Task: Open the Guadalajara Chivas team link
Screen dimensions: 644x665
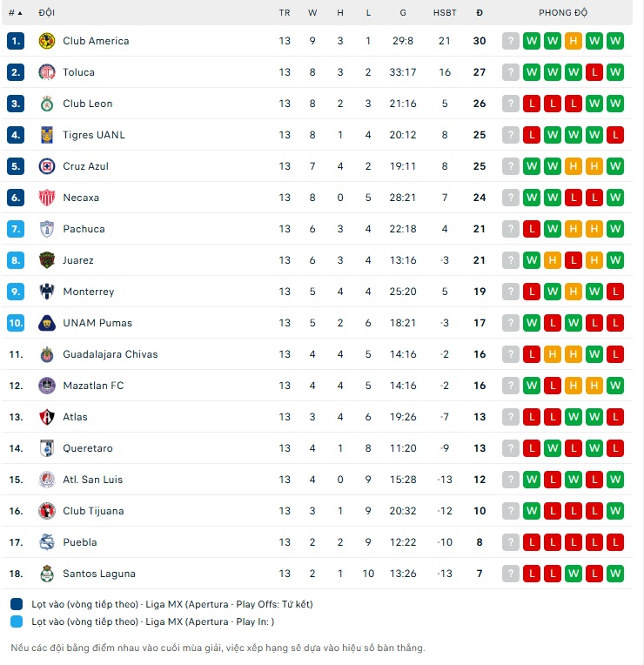Action: (111, 354)
